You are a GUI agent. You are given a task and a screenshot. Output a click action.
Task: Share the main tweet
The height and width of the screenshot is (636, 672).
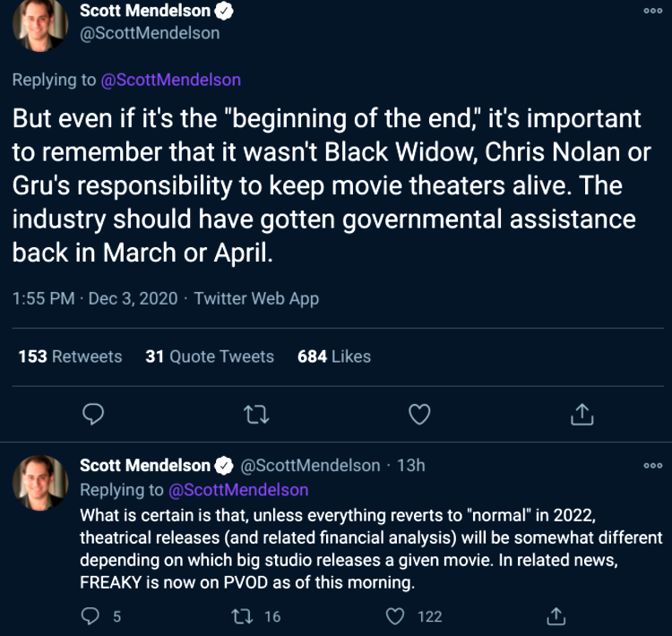pyautogui.click(x=582, y=413)
